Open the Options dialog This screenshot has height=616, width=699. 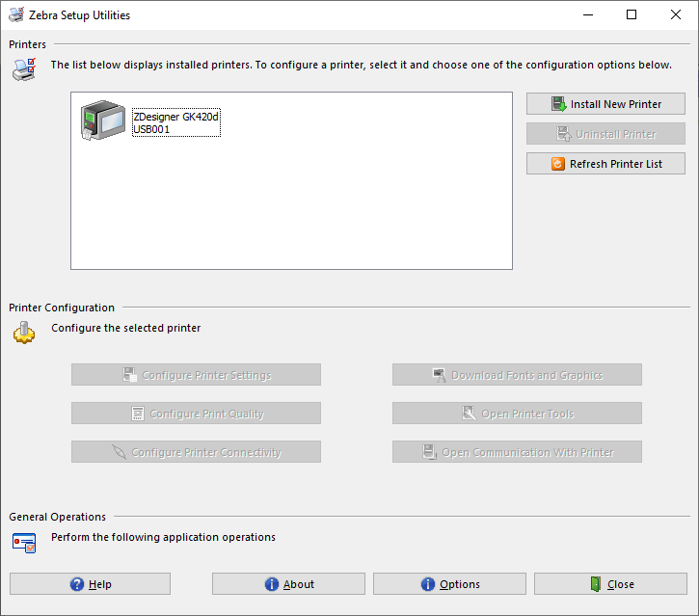click(x=449, y=584)
